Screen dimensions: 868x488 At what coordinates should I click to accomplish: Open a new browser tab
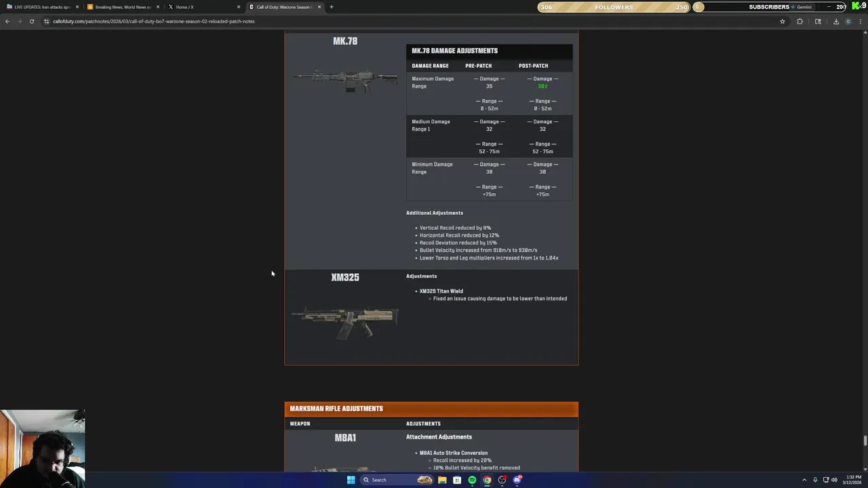(331, 7)
